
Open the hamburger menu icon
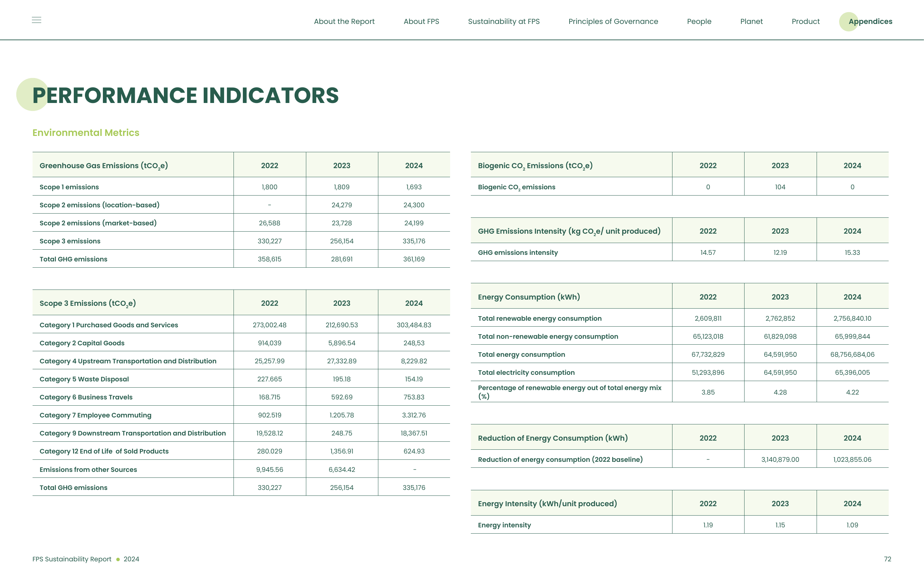point(36,20)
